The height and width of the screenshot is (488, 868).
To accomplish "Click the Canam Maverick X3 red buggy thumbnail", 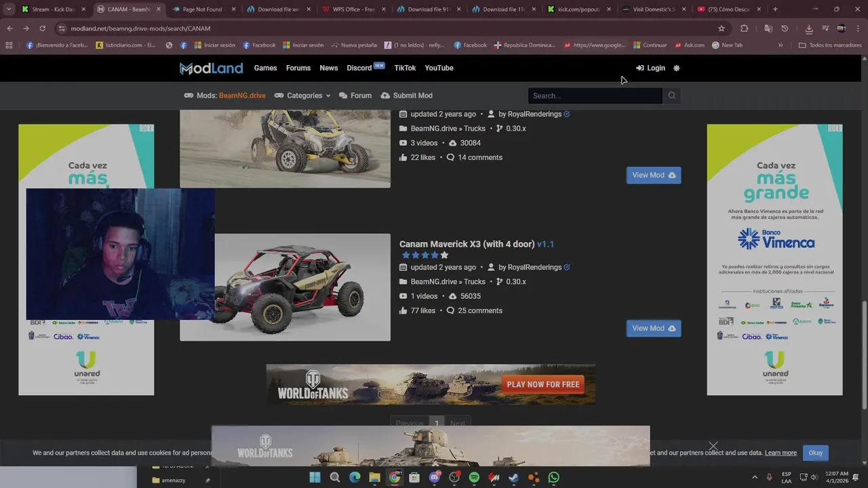I will pos(302,287).
